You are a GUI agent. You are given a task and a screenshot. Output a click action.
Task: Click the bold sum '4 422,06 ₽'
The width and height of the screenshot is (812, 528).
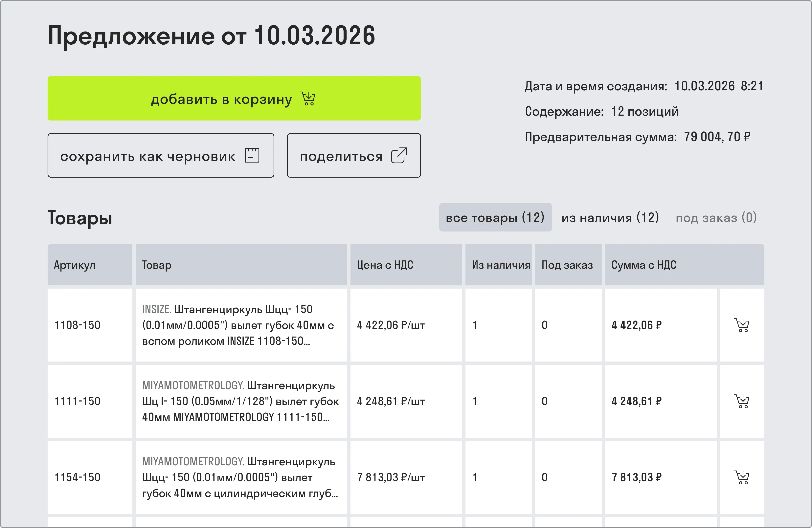point(636,325)
